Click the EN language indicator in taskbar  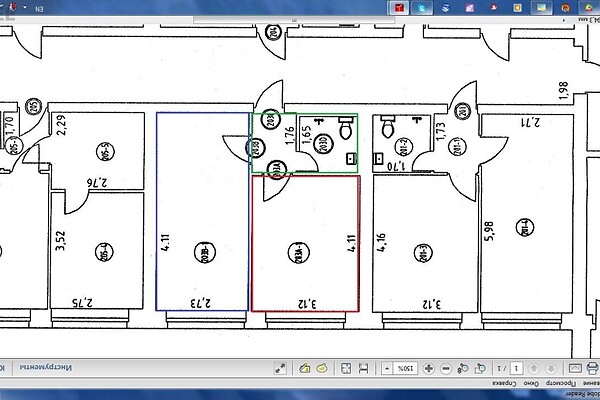tap(39, 8)
